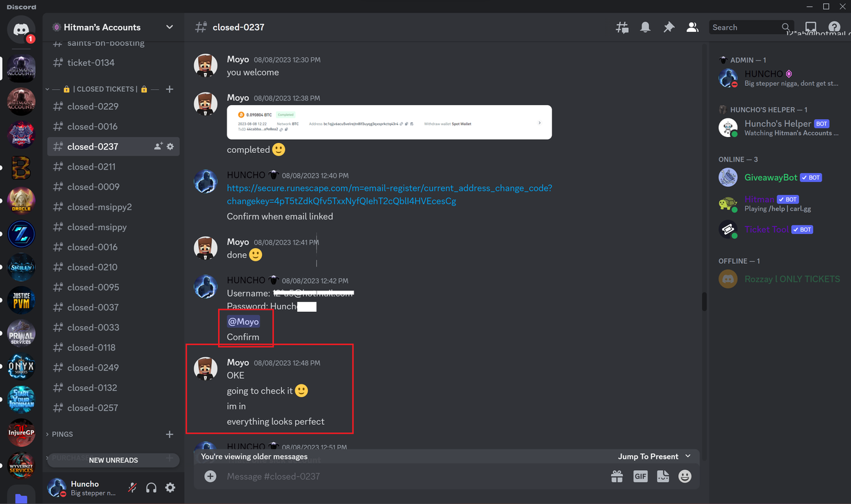Open Huncho user panel avatar

point(57,488)
